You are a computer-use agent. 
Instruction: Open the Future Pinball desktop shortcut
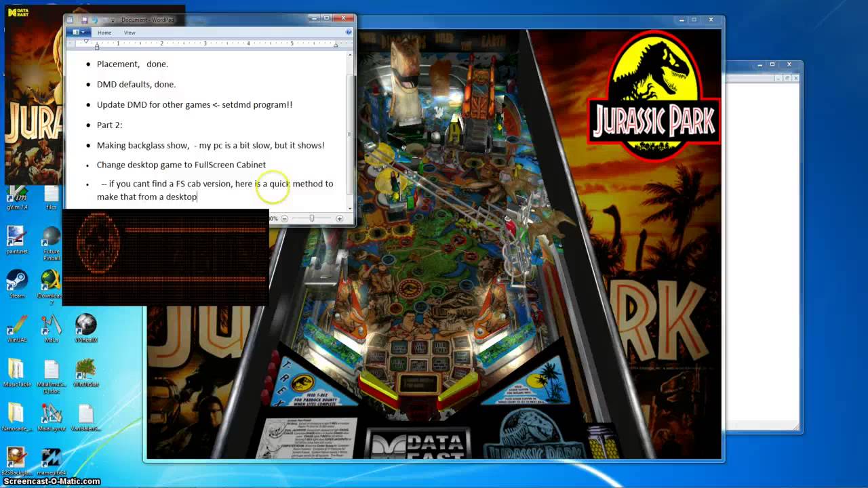(x=52, y=243)
